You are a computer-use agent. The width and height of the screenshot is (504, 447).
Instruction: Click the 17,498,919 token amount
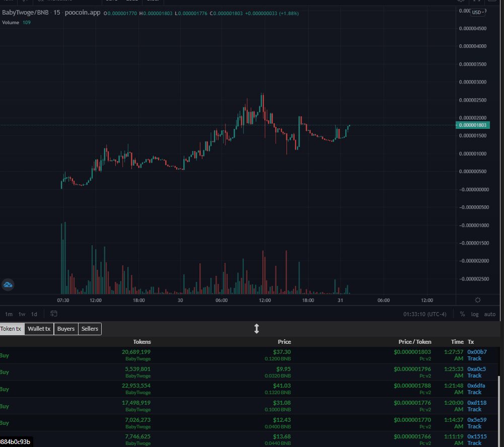(136, 403)
